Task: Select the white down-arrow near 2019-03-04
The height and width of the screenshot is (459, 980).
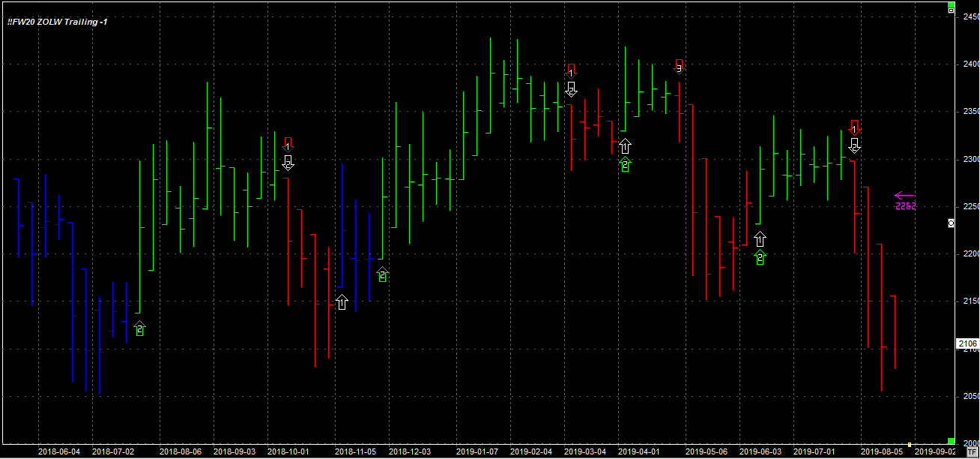Action: coord(571,89)
